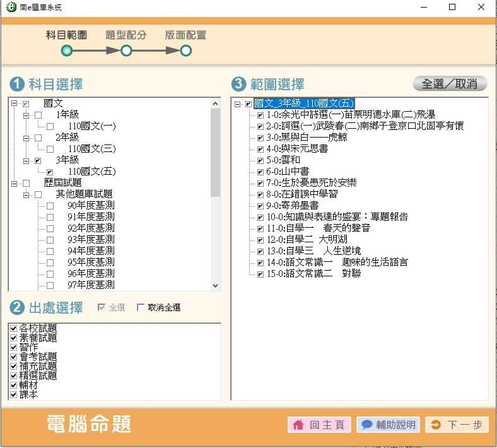Click the speech bubble icon on 輔助說明
The height and width of the screenshot is (448, 497).
[366, 424]
